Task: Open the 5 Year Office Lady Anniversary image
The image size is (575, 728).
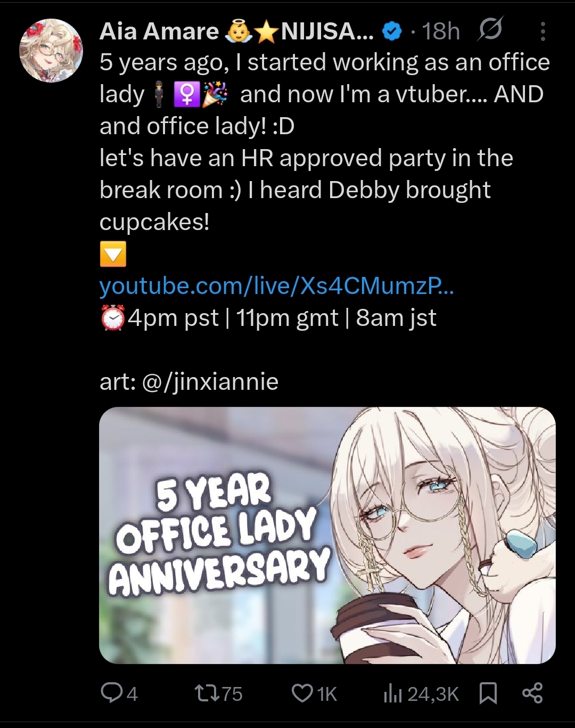Action: (327, 535)
